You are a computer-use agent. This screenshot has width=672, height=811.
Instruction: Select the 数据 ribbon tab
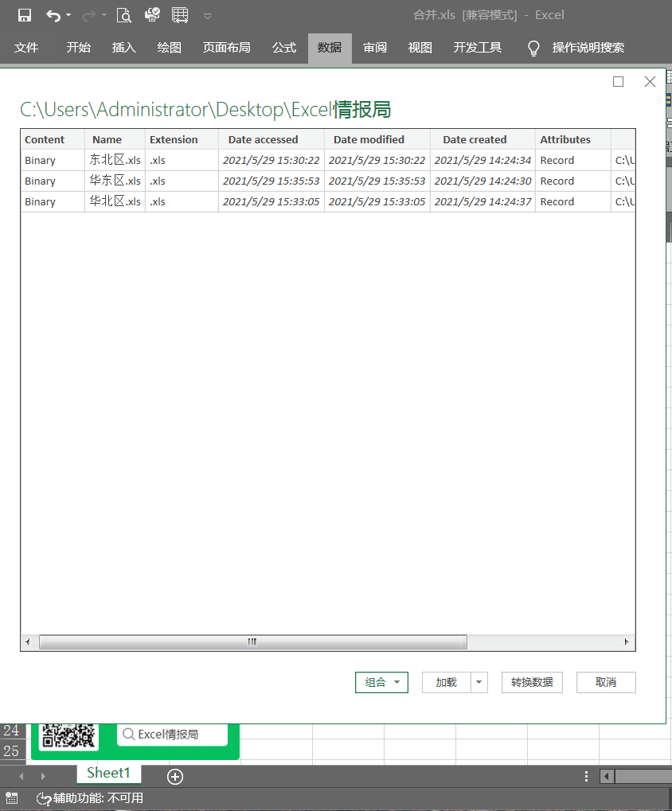[330, 48]
